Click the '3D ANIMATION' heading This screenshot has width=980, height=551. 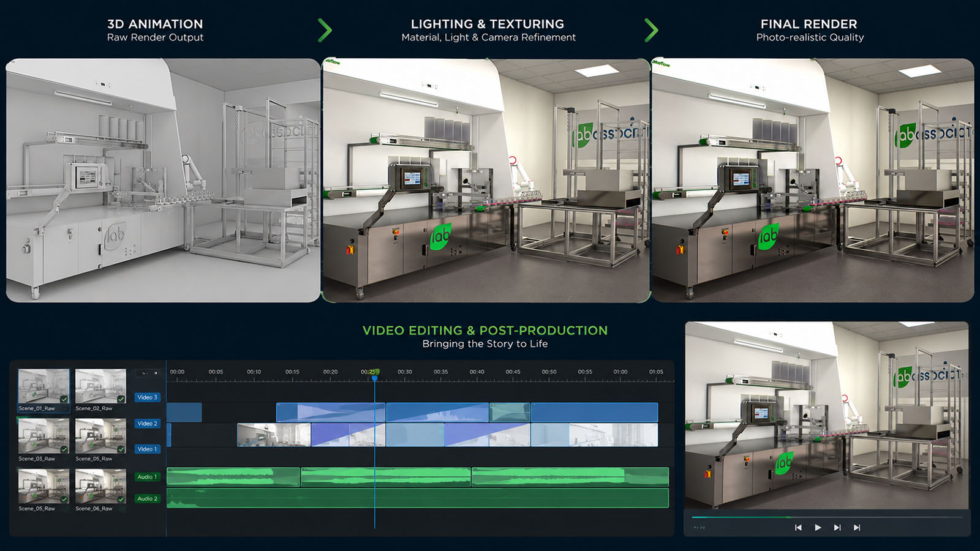(155, 24)
